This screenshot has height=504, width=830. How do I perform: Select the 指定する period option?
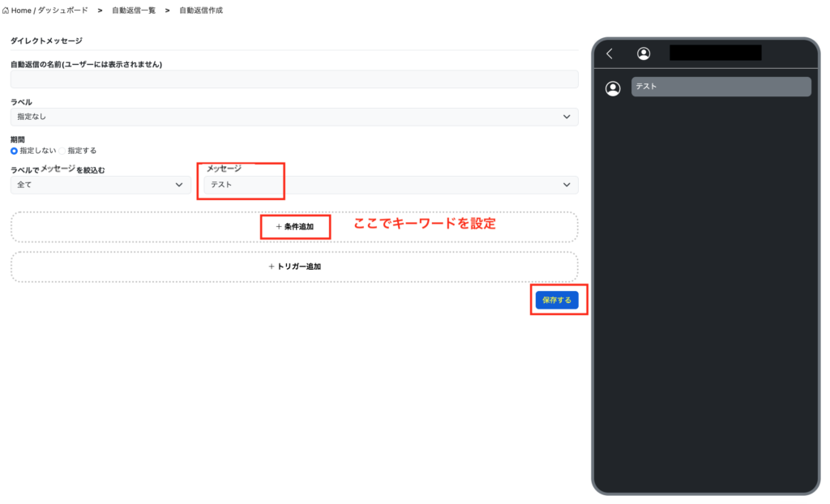tap(62, 151)
